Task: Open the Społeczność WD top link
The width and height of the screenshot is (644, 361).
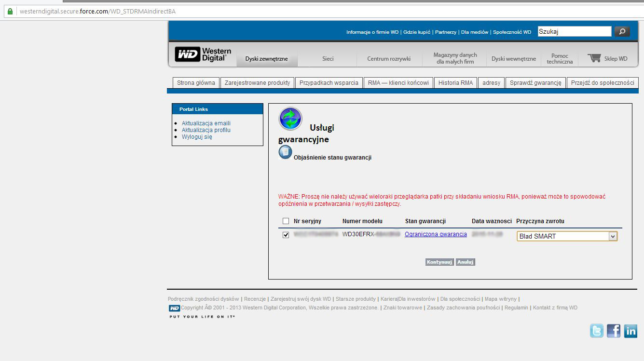Action: pyautogui.click(x=512, y=32)
